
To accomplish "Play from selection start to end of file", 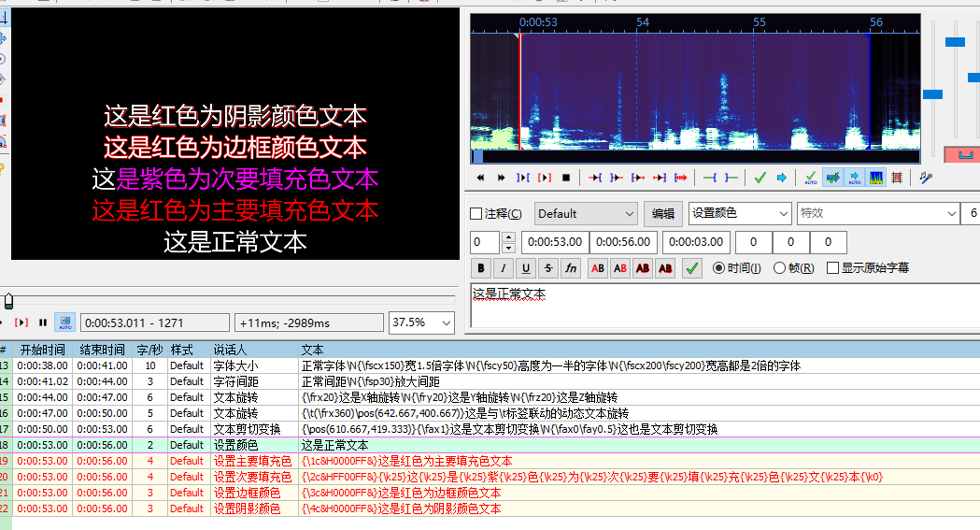I will [x=681, y=179].
